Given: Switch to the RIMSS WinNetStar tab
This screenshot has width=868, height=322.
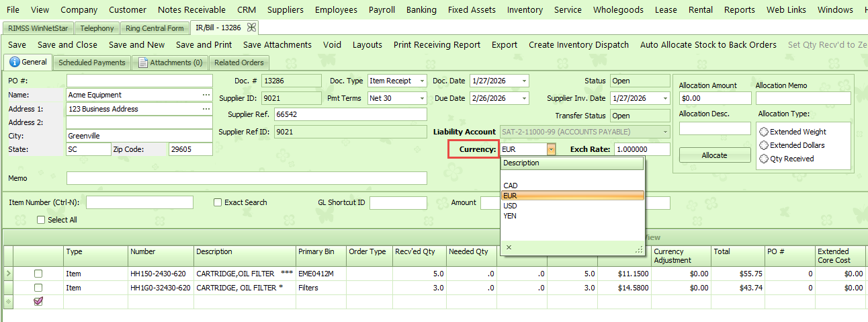Looking at the screenshot, I should click(x=38, y=28).
